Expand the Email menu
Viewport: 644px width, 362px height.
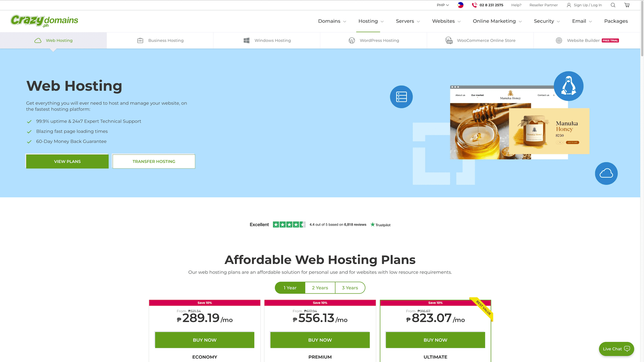pos(582,21)
